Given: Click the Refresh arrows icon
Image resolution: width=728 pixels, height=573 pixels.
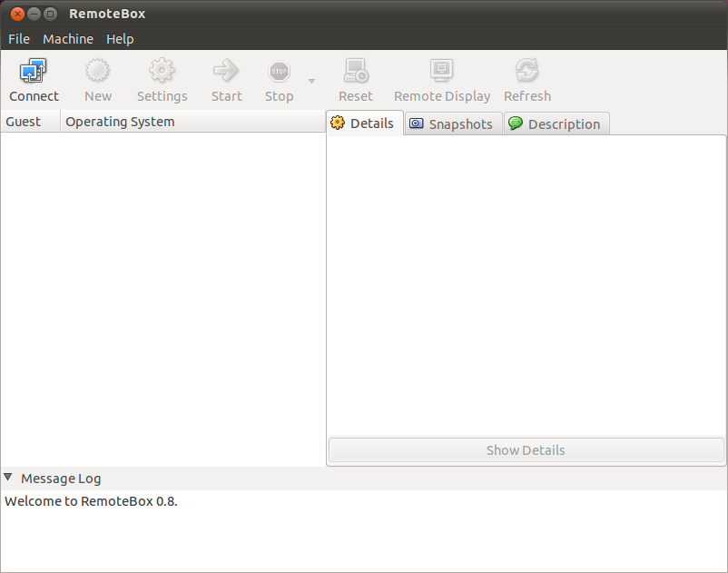Looking at the screenshot, I should click(x=527, y=71).
